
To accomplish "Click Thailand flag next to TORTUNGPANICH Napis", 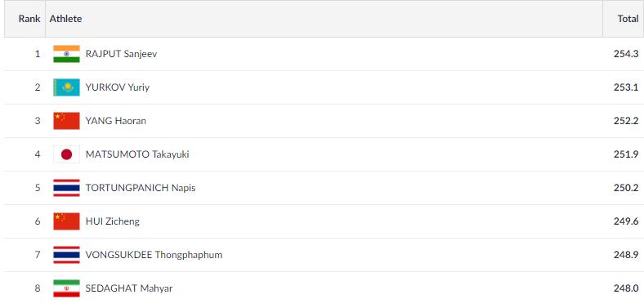I will (x=66, y=188).
